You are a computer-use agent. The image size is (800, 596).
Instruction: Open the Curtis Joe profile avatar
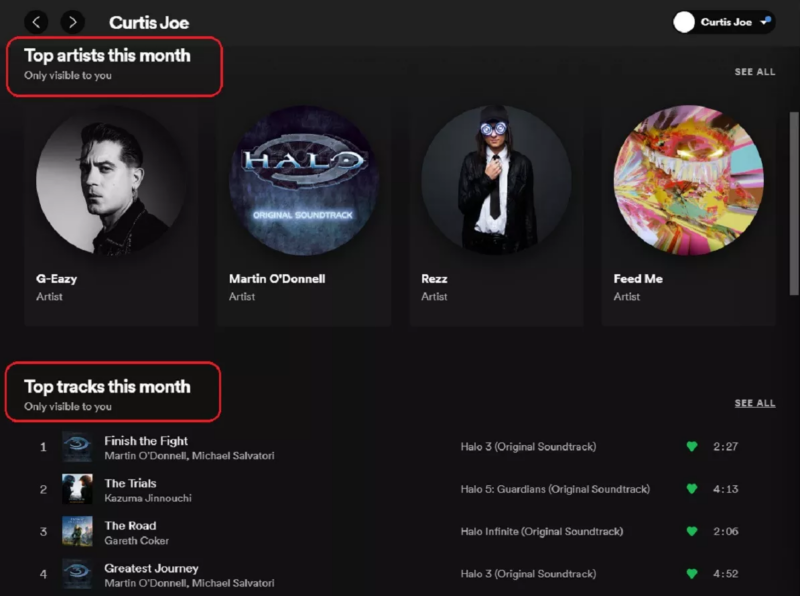(684, 22)
